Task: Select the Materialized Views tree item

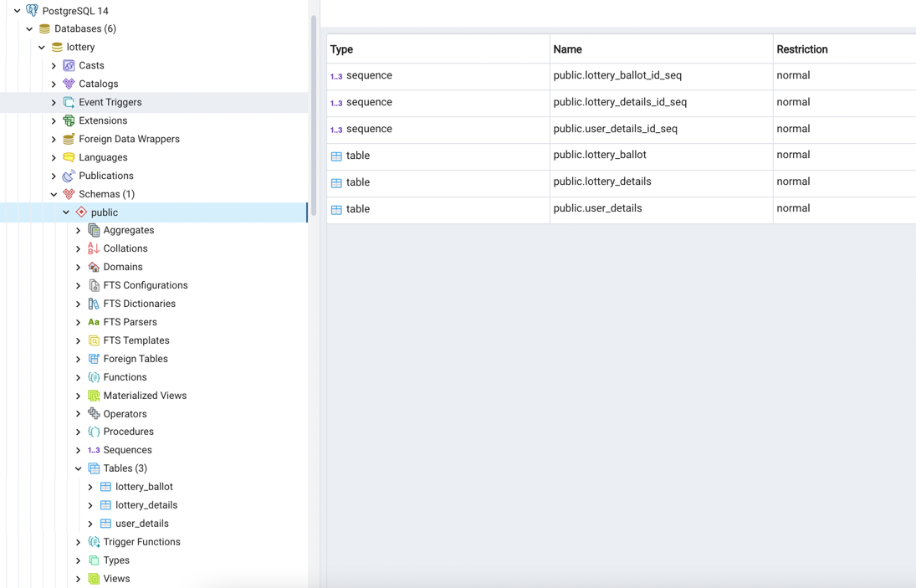Action: pos(145,396)
